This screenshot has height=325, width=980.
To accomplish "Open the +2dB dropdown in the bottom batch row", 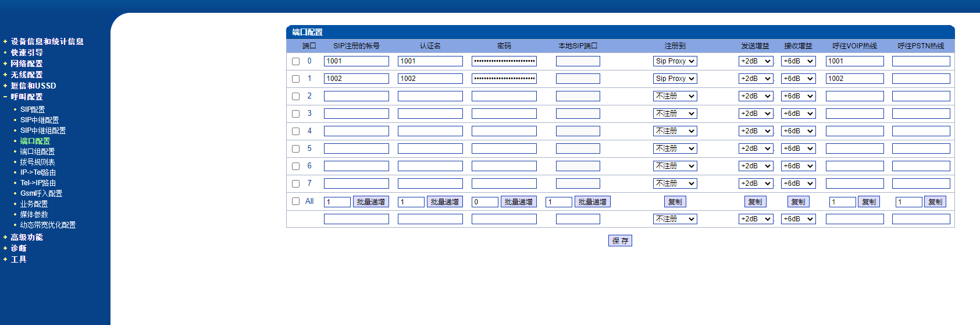I will tap(756, 219).
